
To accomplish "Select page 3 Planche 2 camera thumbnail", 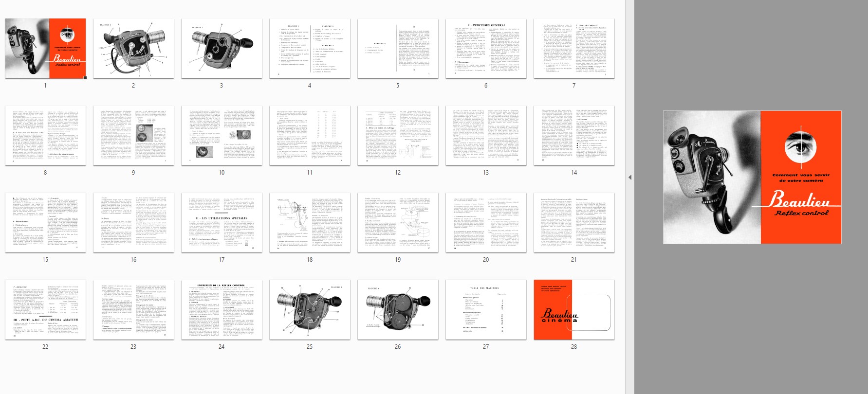I will tap(222, 49).
